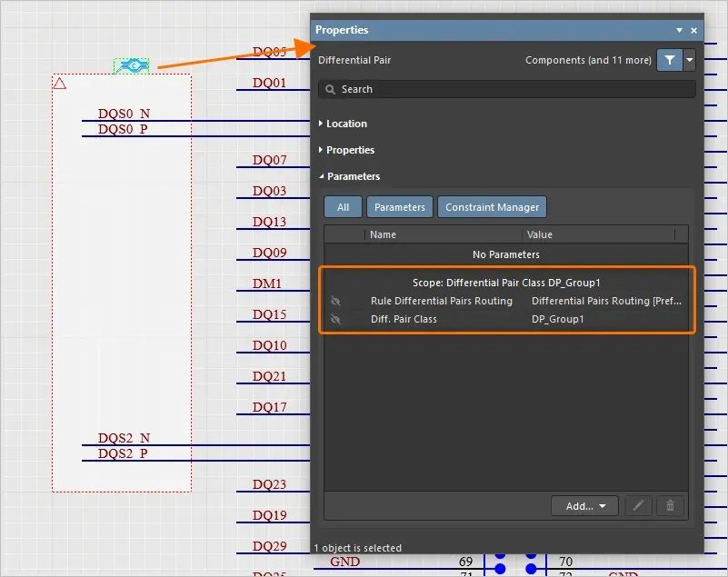728x577 pixels.
Task: Click the DQ03 net label
Action: tap(269, 191)
